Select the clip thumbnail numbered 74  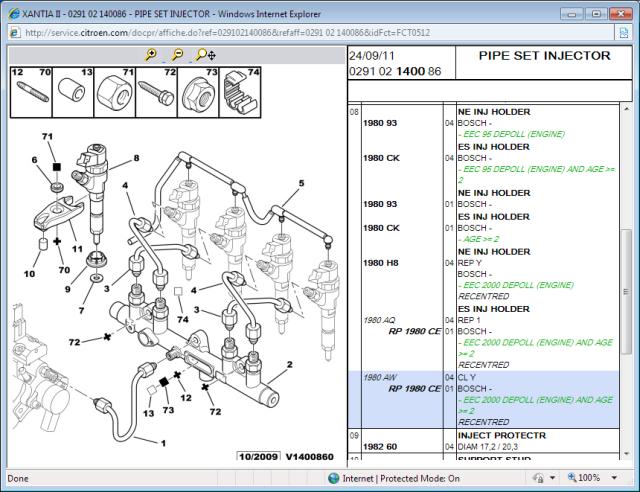click(x=240, y=93)
